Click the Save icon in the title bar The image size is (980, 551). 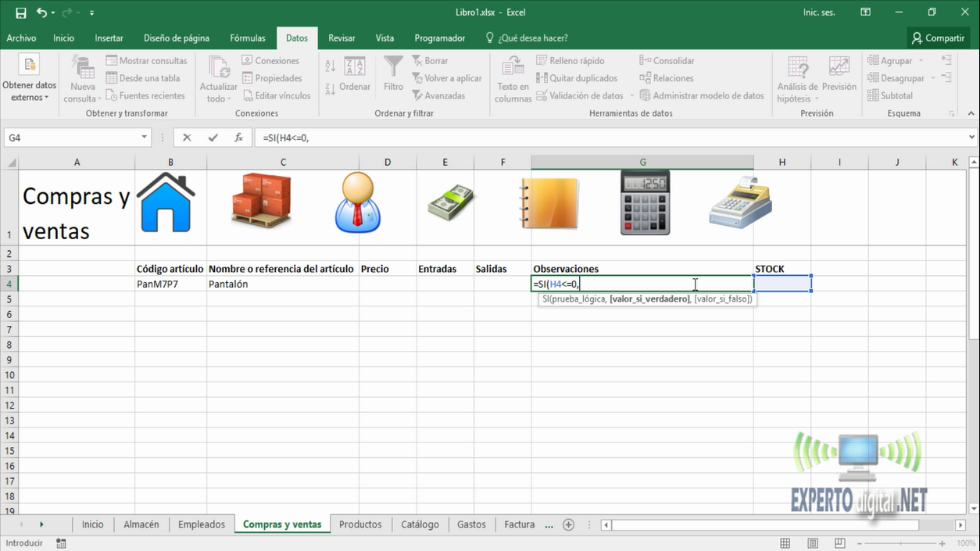tap(21, 13)
